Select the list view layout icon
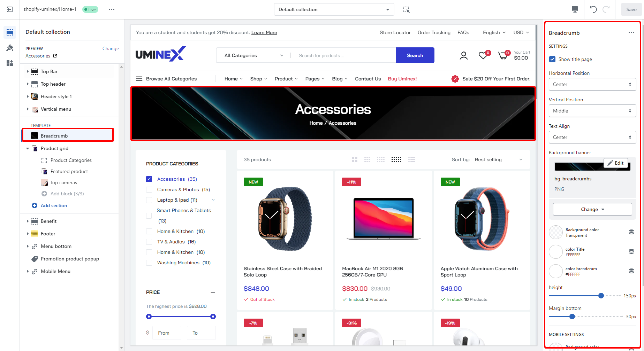The image size is (644, 351). click(412, 159)
